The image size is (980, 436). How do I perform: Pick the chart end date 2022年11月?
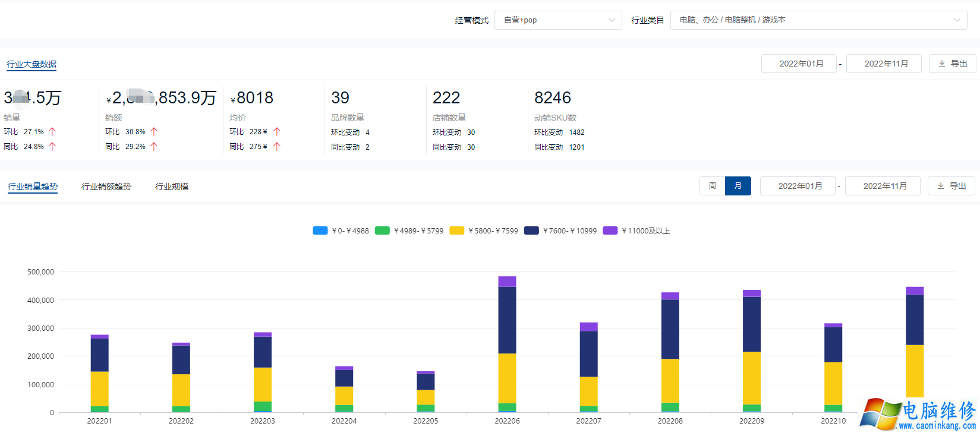(x=883, y=186)
